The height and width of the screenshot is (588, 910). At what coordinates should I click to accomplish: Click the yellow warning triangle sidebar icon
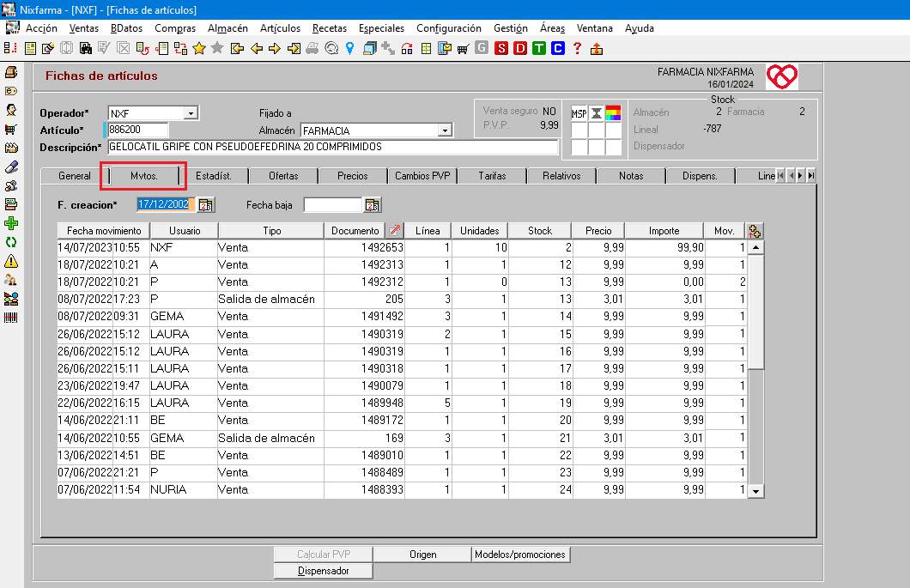[11, 261]
